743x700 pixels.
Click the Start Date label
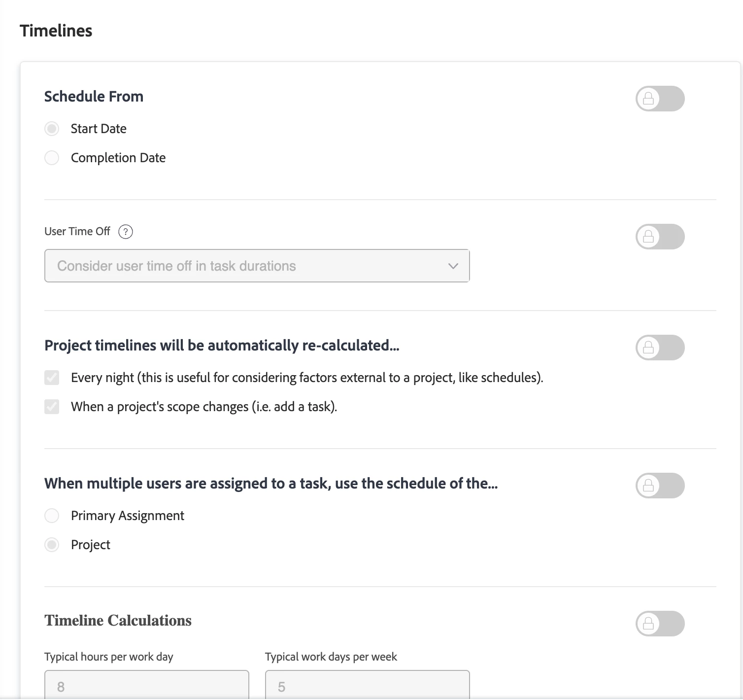click(99, 129)
